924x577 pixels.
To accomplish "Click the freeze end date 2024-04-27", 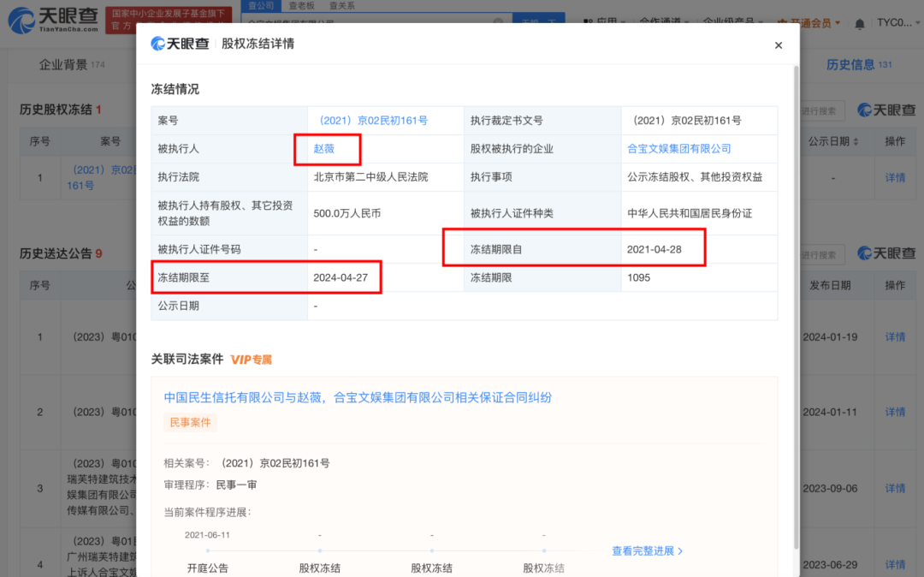I will (x=341, y=277).
